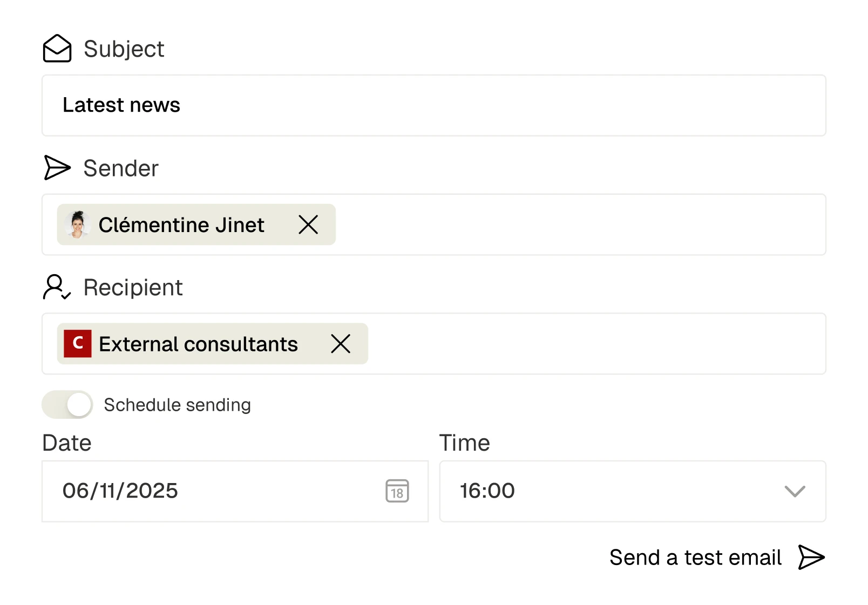
Task: Open the 16:00 time selector
Action: point(594,491)
